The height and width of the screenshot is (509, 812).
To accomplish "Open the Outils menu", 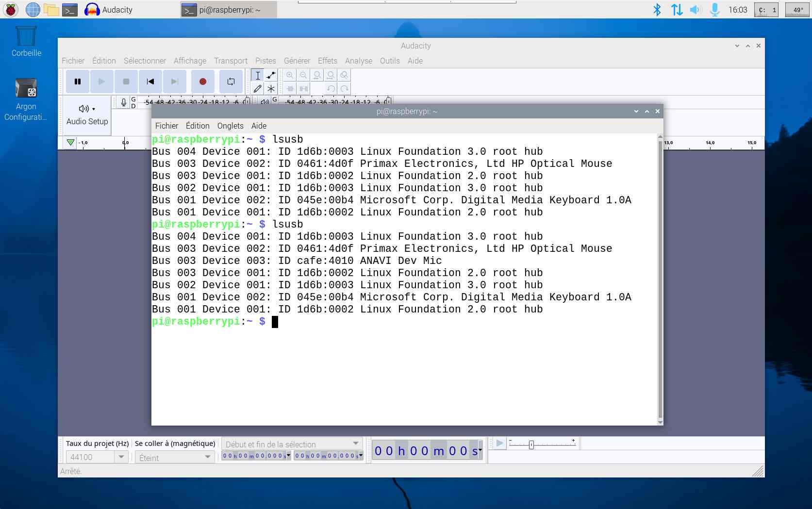I will [390, 61].
